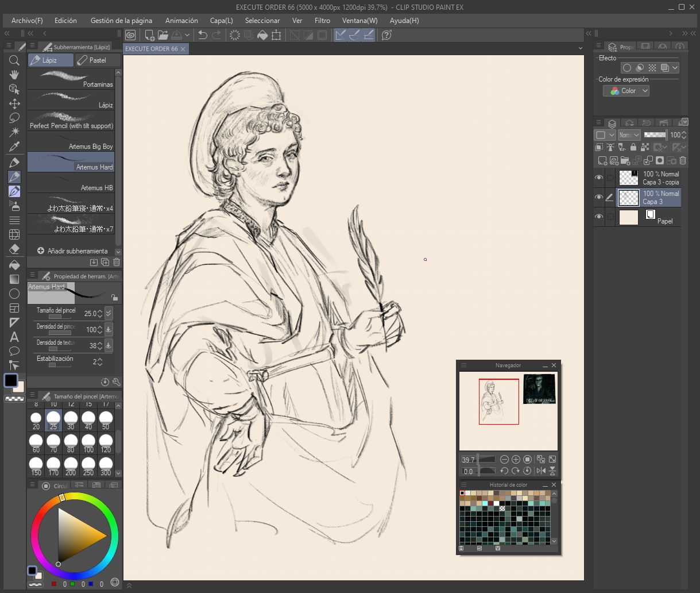Select the Zoom magnifier tool
The image size is (700, 593).
[14, 60]
